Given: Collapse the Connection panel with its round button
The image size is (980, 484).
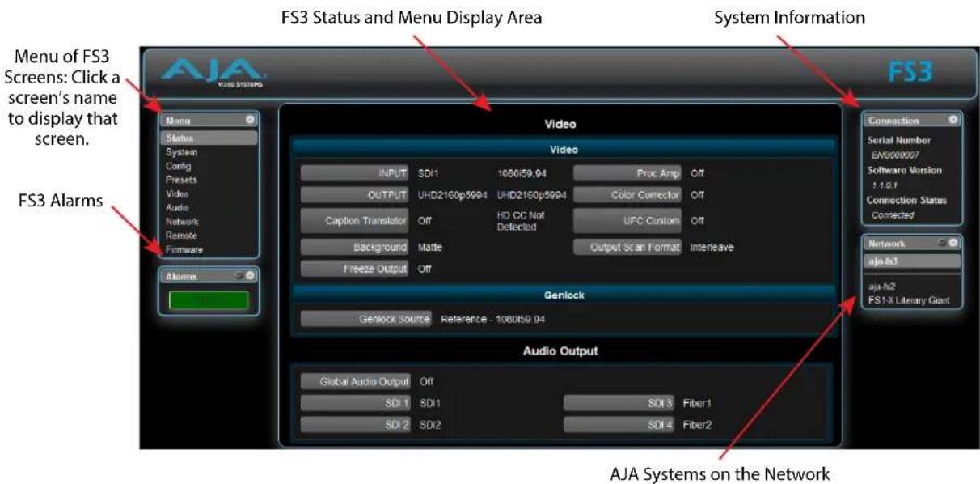Looking at the screenshot, I should tap(953, 119).
